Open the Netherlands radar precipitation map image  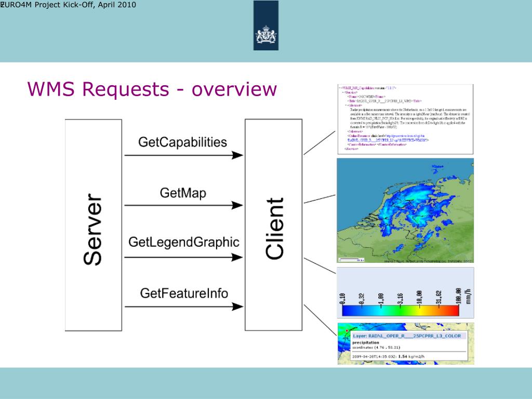tap(405, 210)
